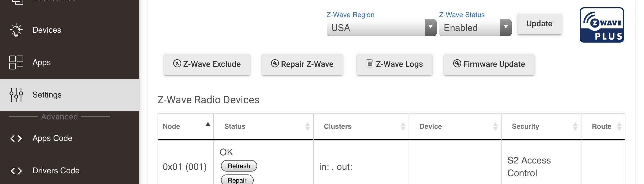
Task: Click the Drivers Code brackets icon
Action: coord(16,171)
